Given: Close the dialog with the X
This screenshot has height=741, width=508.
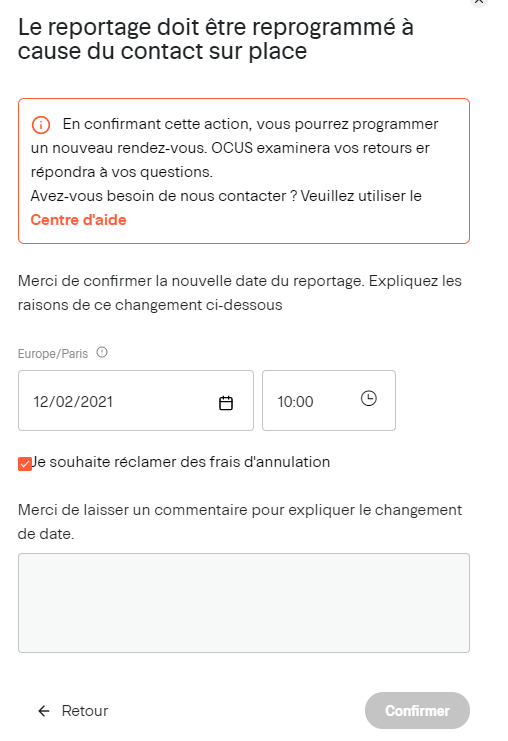Looking at the screenshot, I should point(479,1).
